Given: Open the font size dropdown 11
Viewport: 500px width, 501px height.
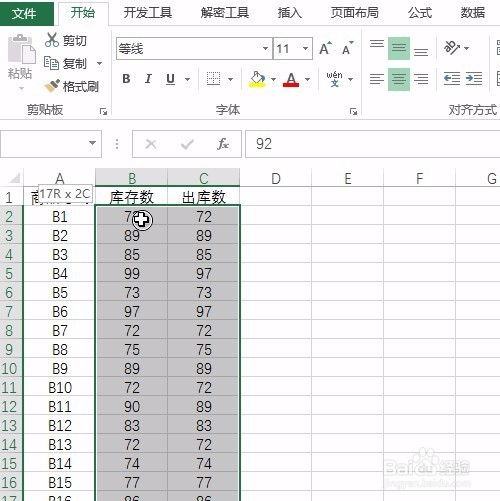Looking at the screenshot, I should point(305,48).
